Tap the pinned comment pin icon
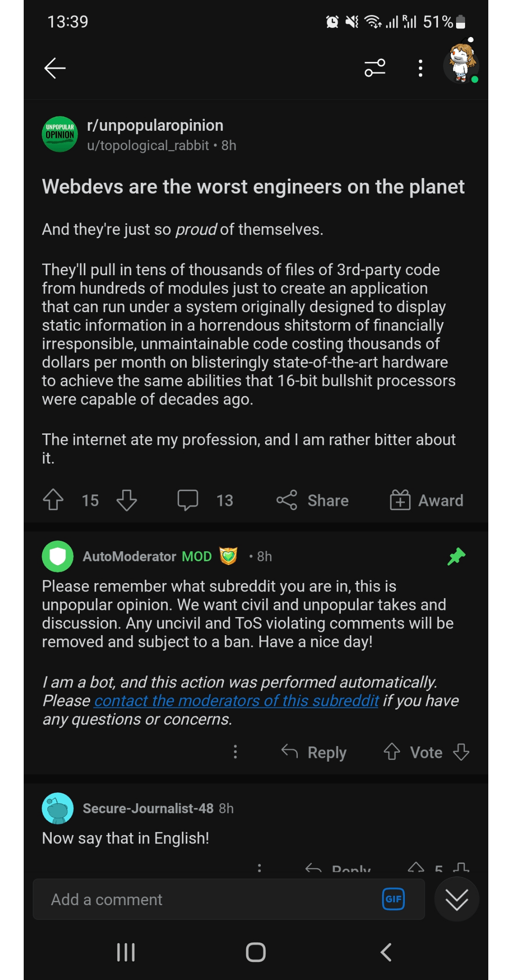This screenshot has height=980, width=512. pyautogui.click(x=457, y=556)
